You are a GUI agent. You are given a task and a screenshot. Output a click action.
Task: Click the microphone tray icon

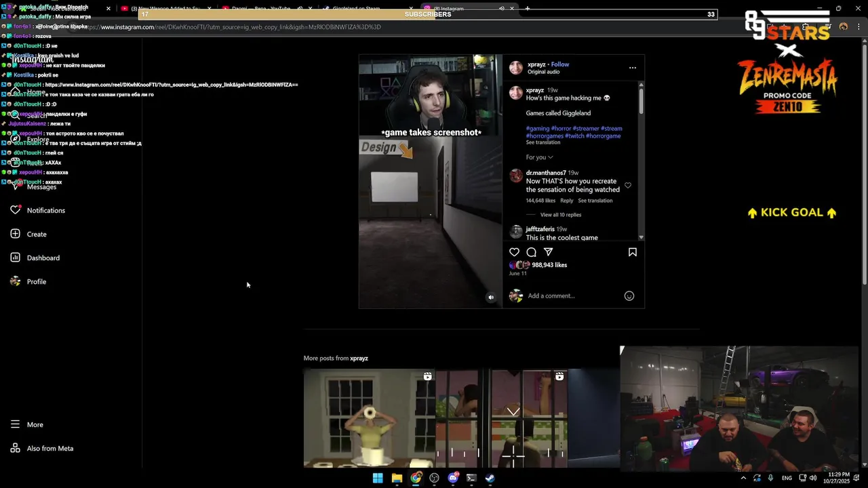tap(770, 478)
